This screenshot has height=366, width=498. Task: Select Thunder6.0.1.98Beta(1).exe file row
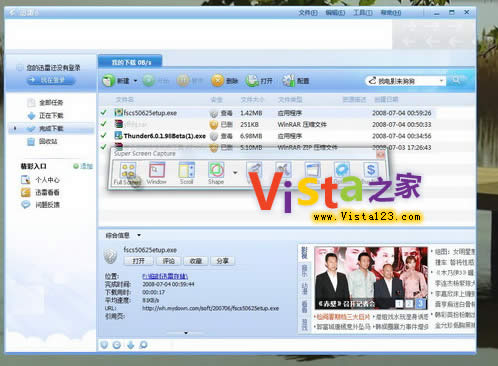[267, 136]
